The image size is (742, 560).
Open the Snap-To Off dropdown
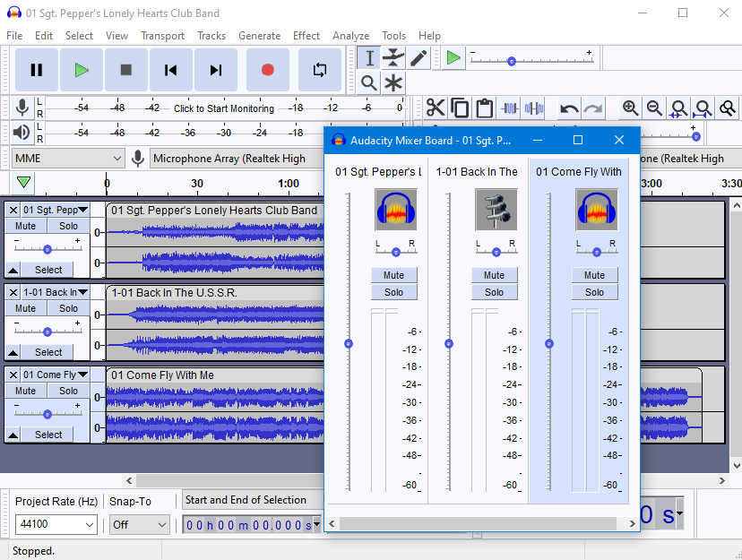[139, 524]
